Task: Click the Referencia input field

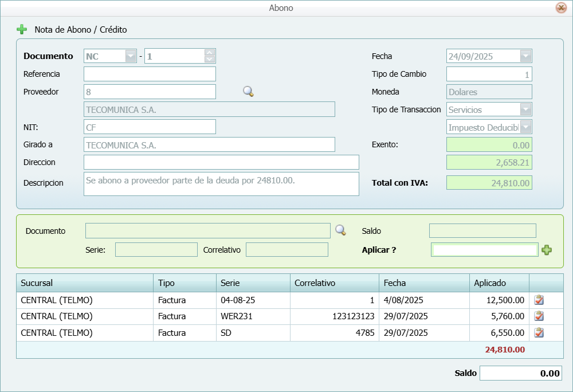Action: coord(150,74)
